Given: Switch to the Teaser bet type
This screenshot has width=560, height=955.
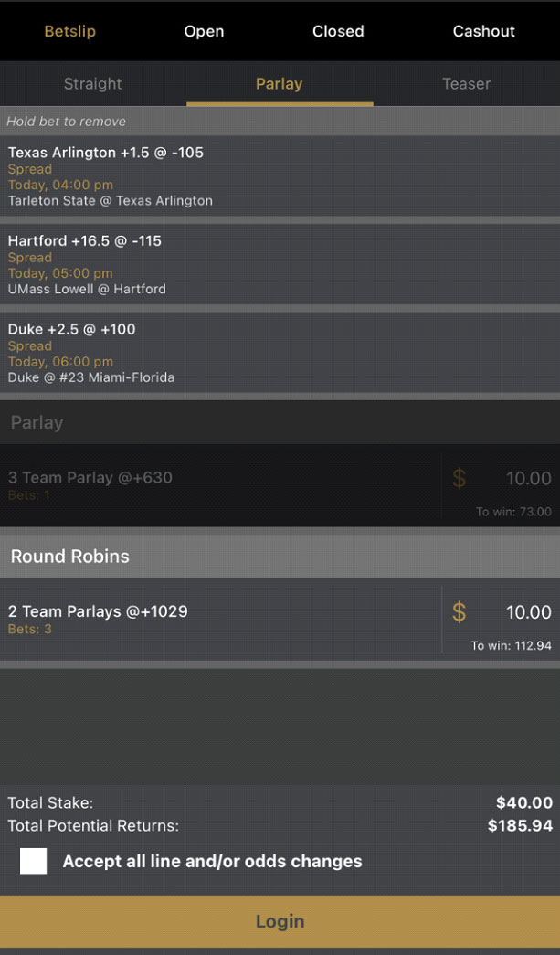Looking at the screenshot, I should [x=466, y=84].
